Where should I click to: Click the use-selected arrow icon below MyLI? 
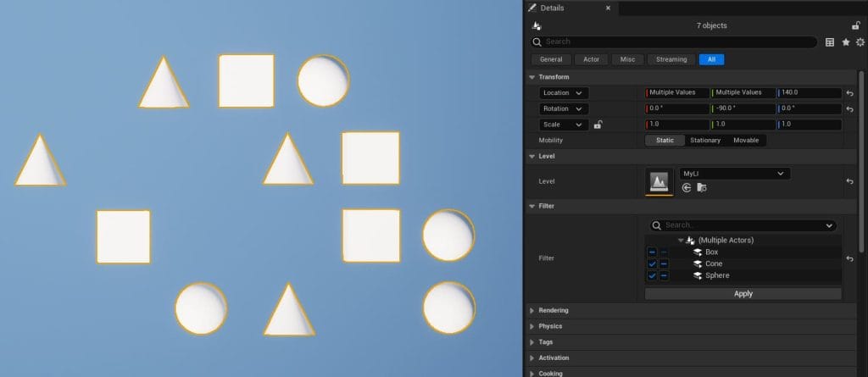click(x=687, y=187)
